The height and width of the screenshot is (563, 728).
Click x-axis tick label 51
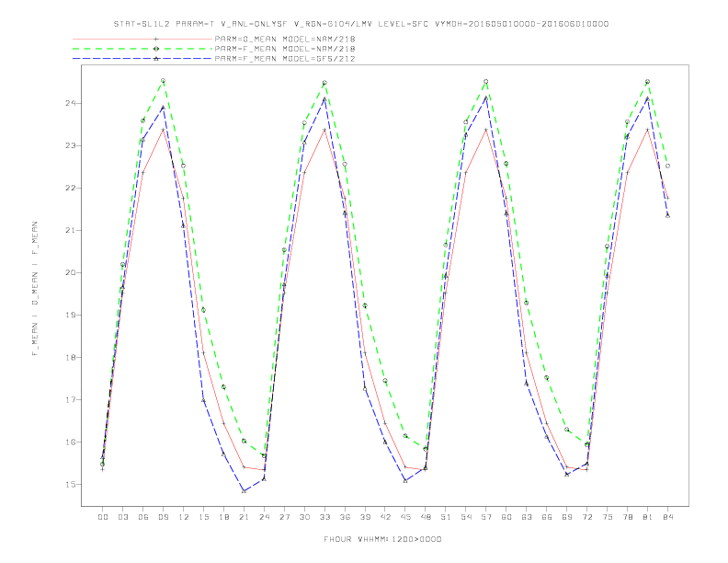446,517
